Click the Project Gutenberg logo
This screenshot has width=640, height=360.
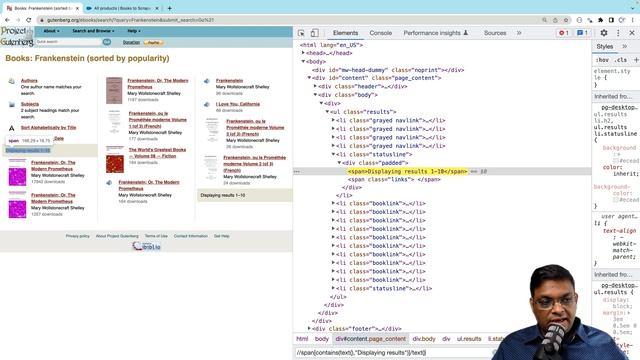click(x=17, y=37)
